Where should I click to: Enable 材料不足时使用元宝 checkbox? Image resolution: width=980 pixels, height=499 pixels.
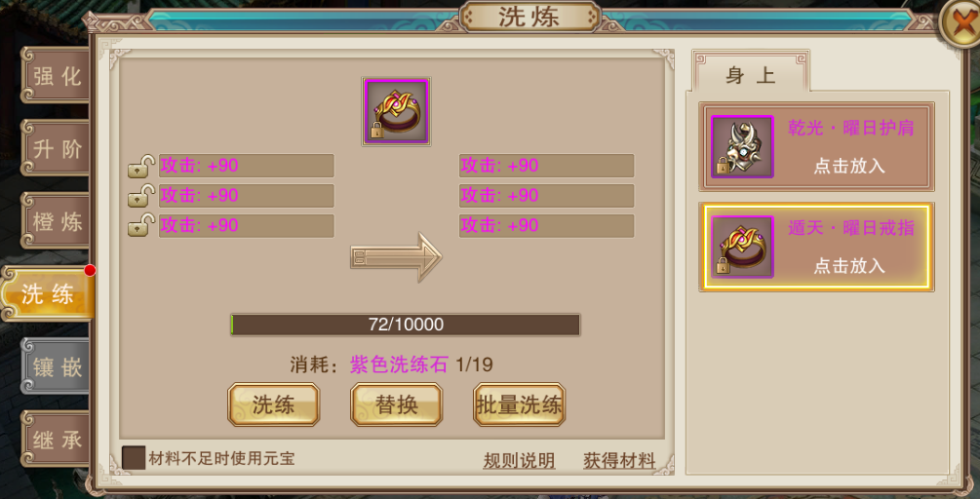point(134,458)
